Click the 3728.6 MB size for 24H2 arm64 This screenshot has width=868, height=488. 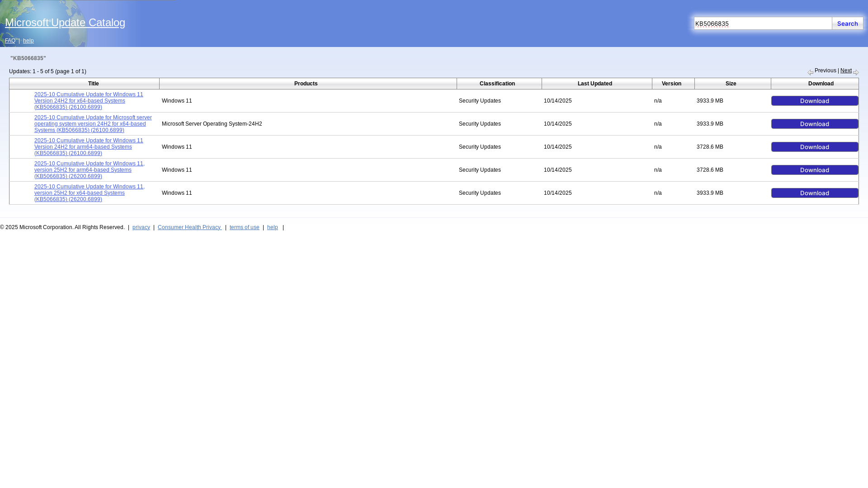coord(710,147)
